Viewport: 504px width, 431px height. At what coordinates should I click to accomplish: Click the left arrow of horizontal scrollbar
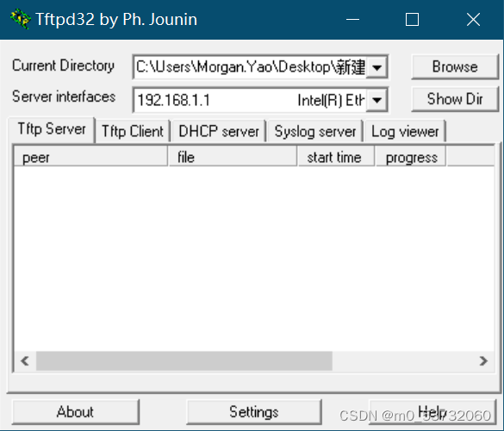tap(25, 361)
